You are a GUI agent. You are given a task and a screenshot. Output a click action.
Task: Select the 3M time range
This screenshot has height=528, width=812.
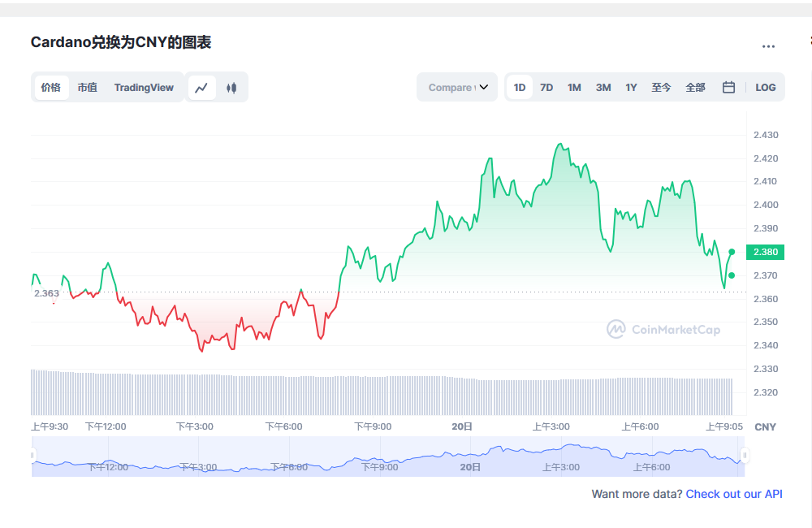pos(603,88)
